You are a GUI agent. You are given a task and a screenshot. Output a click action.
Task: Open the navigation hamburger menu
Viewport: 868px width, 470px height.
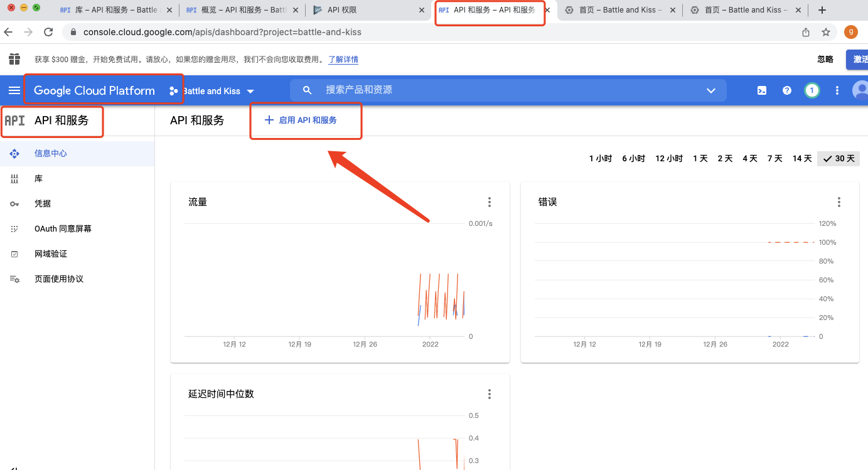[x=14, y=90]
